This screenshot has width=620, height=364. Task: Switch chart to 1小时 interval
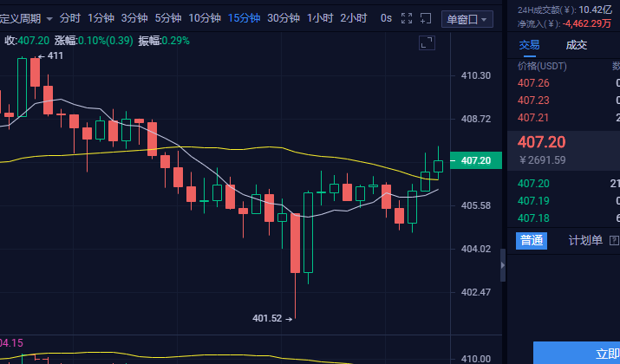click(320, 18)
